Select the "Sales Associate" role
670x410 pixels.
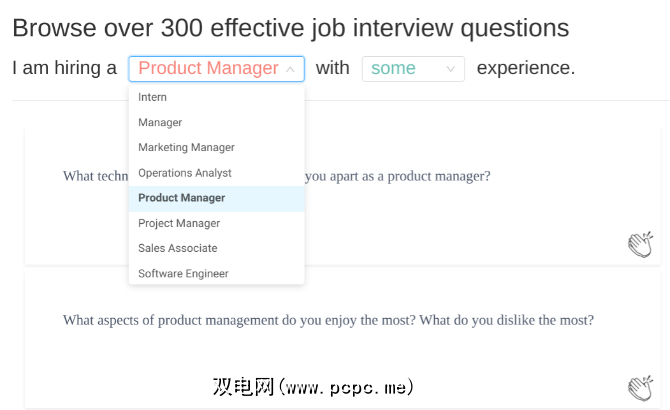click(178, 248)
